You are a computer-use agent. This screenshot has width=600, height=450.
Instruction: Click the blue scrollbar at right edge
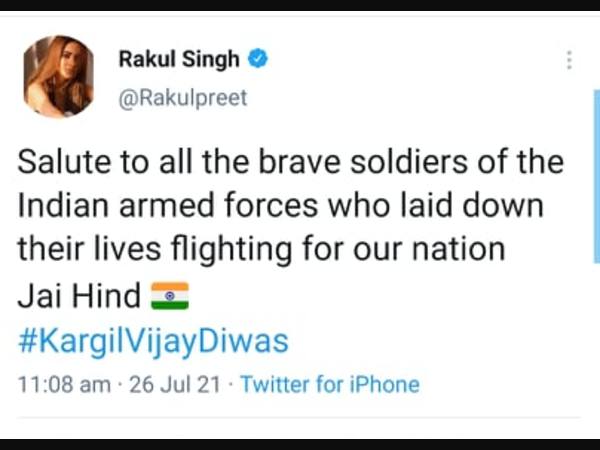coord(597,176)
